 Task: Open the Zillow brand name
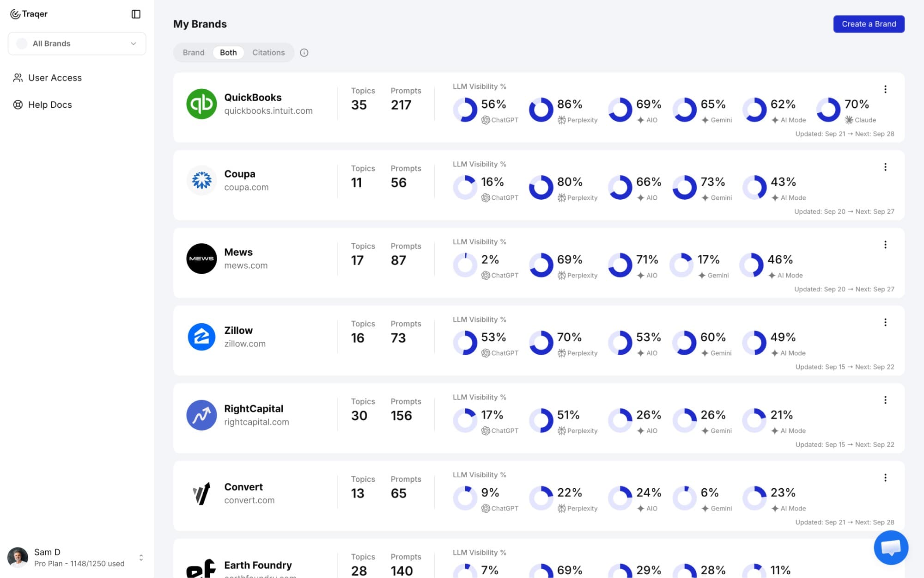(238, 330)
